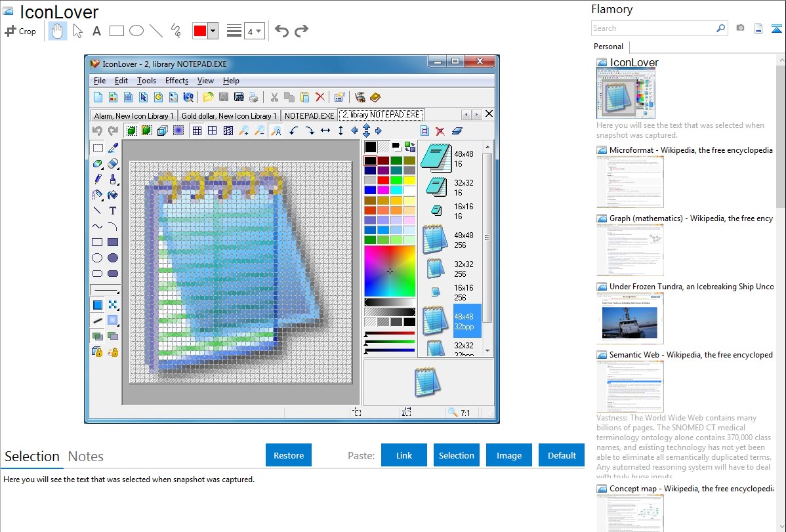Click the open folder icon in IconLover toolbar
The height and width of the screenshot is (532, 786).
[208, 97]
